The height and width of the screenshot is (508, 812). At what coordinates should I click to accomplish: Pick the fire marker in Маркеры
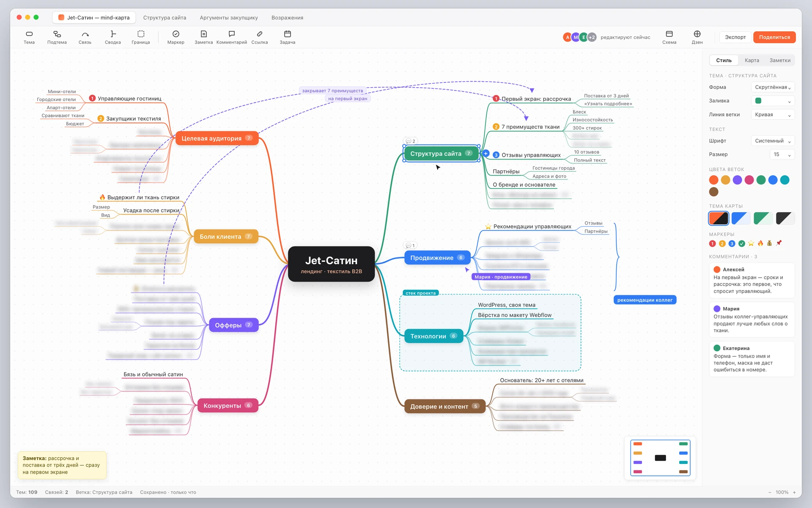(x=760, y=243)
